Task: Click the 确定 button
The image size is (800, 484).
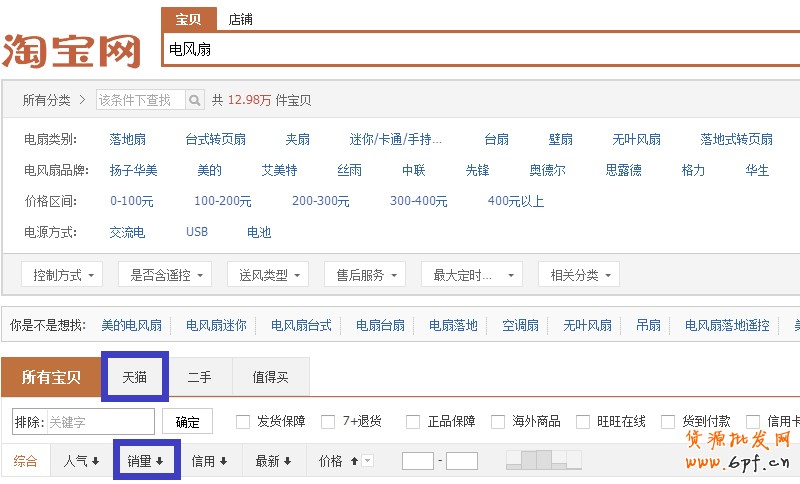Action: coord(187,422)
